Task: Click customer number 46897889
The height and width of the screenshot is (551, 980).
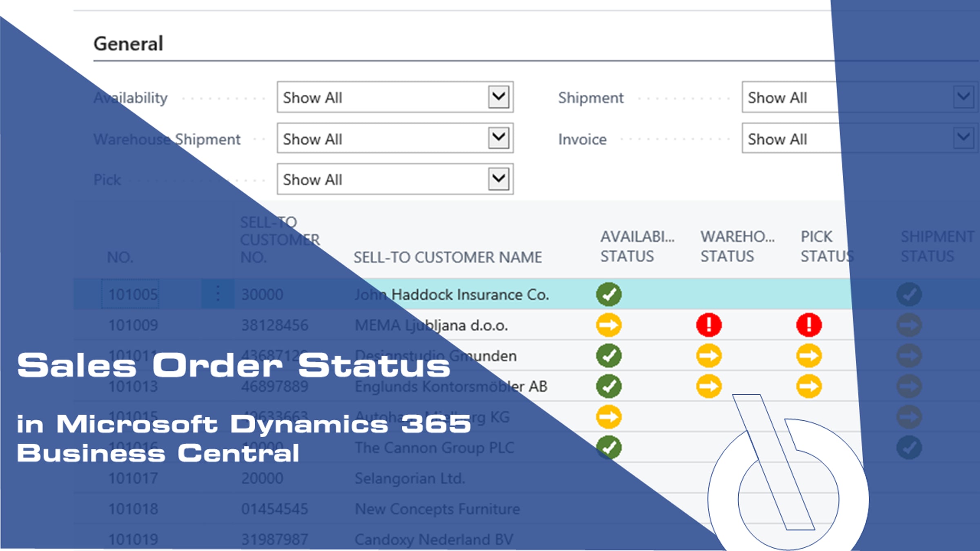Action: pos(274,386)
